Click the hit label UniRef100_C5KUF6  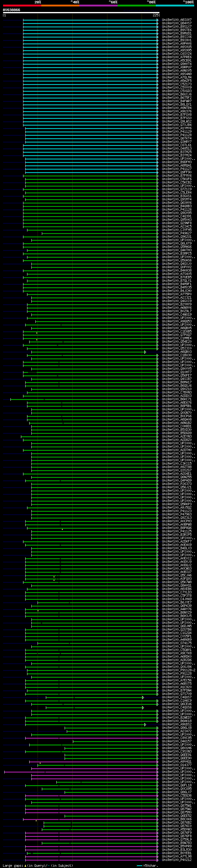click(x=176, y=179)
